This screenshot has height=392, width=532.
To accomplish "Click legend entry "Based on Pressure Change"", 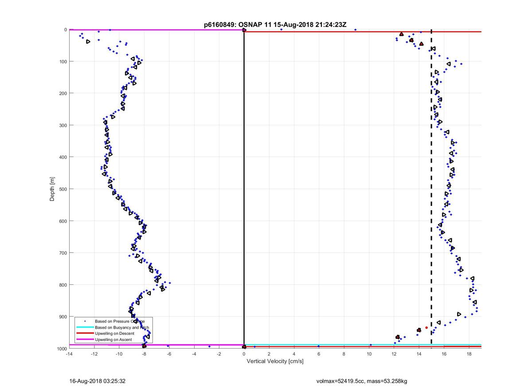I will click(x=120, y=321).
